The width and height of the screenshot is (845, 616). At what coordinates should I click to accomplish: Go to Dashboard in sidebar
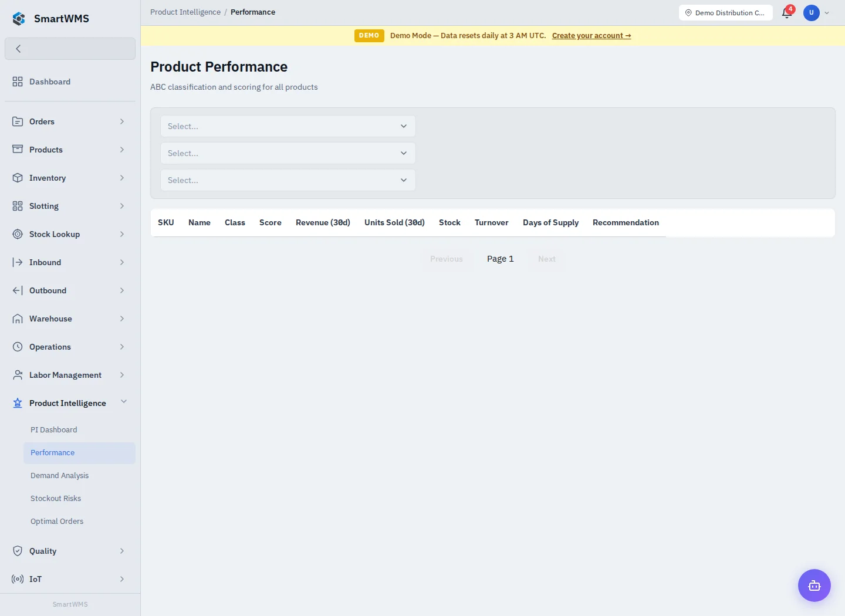[x=70, y=82]
